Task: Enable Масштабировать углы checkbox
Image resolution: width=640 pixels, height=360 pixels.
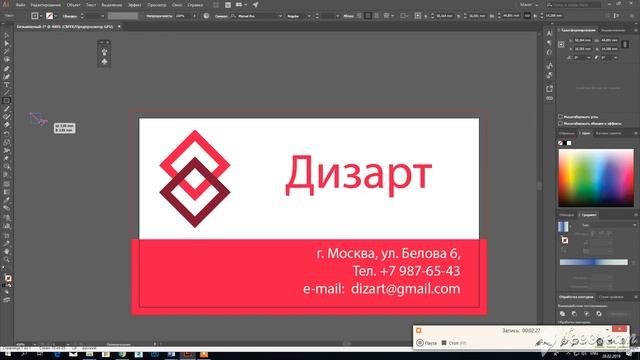Action: (x=560, y=117)
